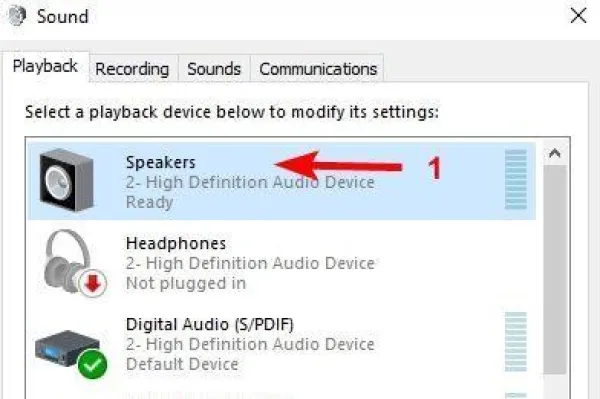The width and height of the screenshot is (600, 399).
Task: Click the 'Default Device' status text
Action: tap(182, 364)
